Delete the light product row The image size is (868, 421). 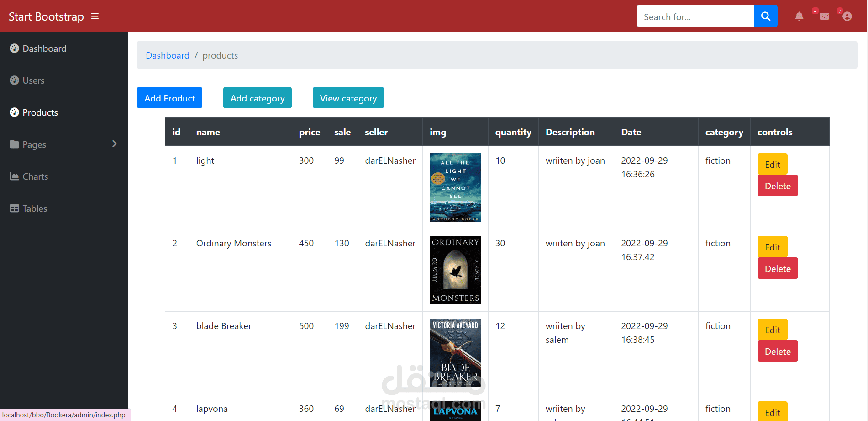coord(778,186)
